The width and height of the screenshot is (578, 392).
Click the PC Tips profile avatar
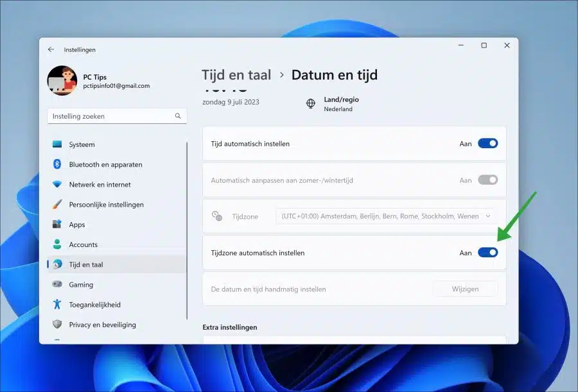click(x=62, y=80)
